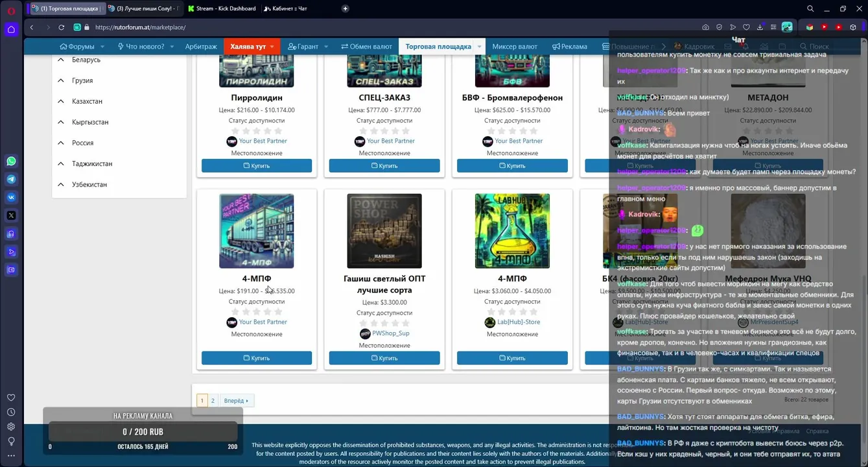The image size is (868, 467).
Task: Reload the current marketplace page
Action: point(62,27)
